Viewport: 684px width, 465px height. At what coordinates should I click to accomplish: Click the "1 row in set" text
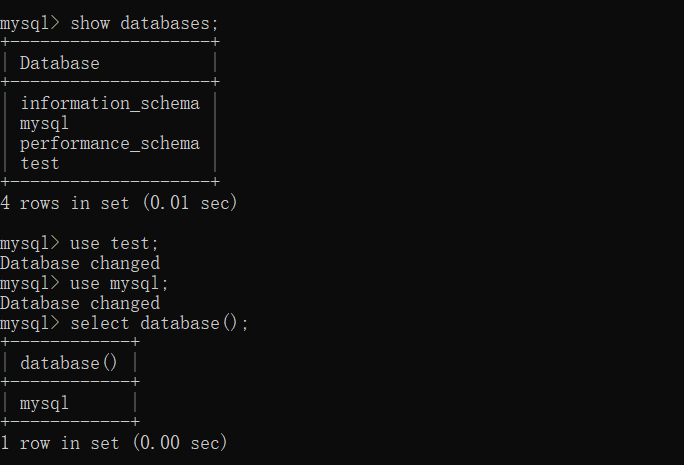pyautogui.click(x=60, y=443)
